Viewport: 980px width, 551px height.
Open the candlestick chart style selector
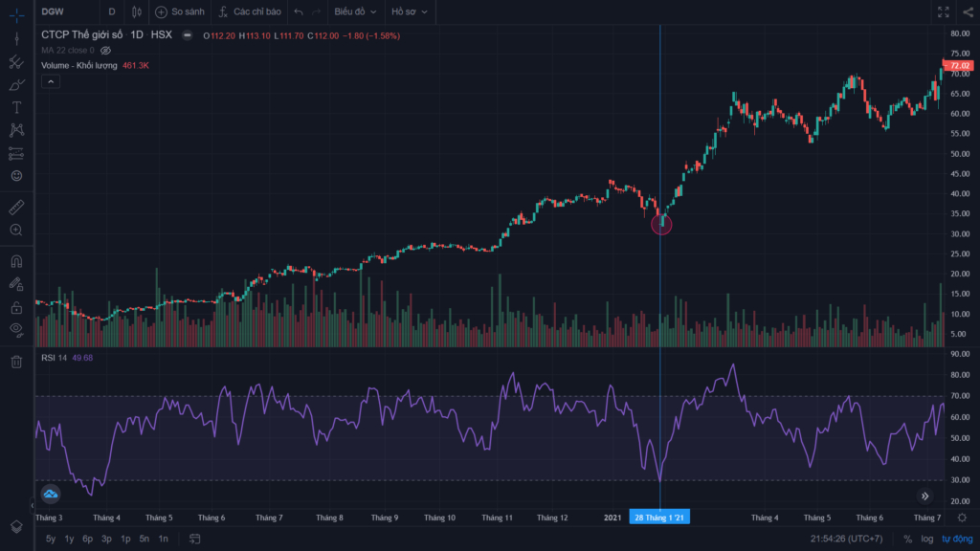137,11
